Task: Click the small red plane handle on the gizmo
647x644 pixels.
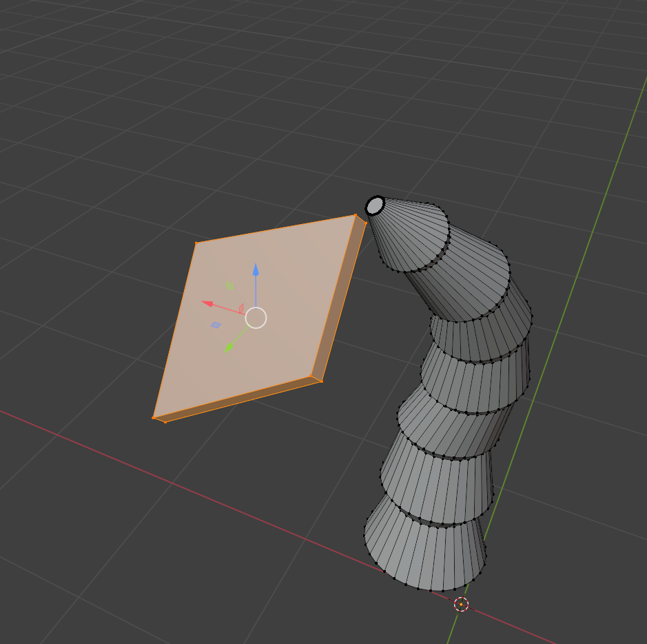Action: (x=241, y=308)
